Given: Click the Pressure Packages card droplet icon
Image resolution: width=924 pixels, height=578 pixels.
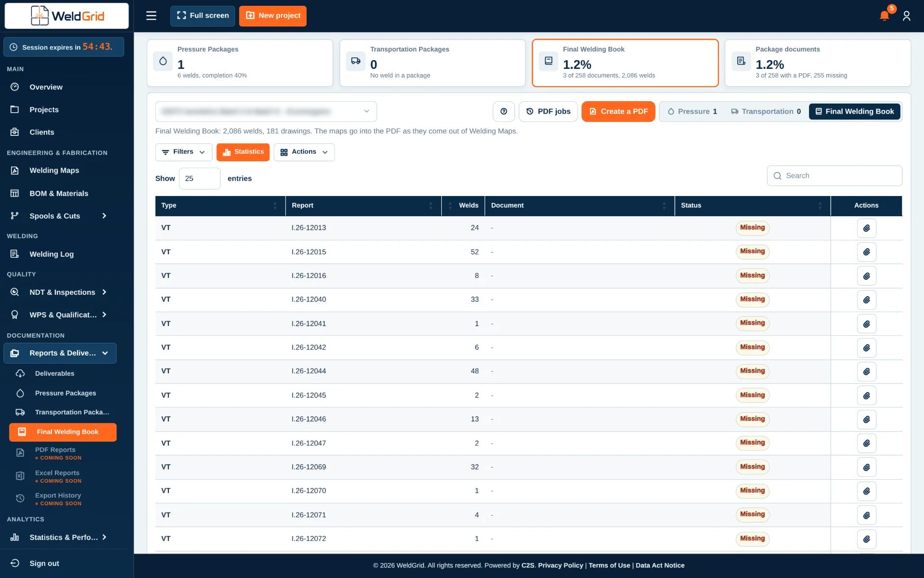Looking at the screenshot, I should click(x=163, y=61).
